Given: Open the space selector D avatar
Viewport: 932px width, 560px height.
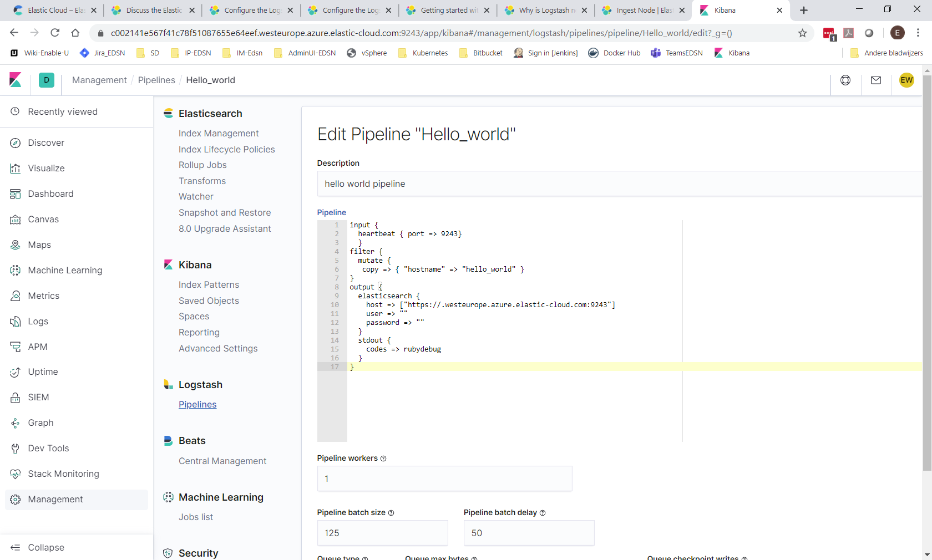Looking at the screenshot, I should tap(47, 80).
